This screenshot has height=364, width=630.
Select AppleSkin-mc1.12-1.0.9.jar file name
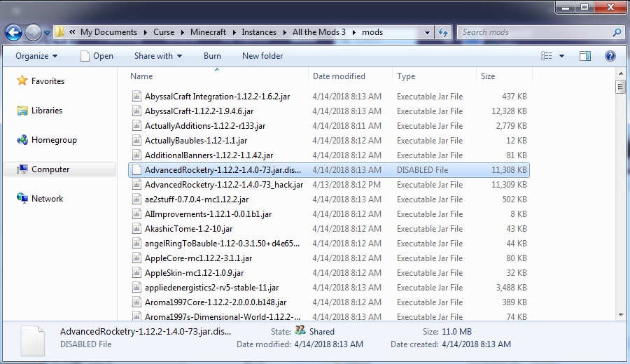[x=194, y=273]
